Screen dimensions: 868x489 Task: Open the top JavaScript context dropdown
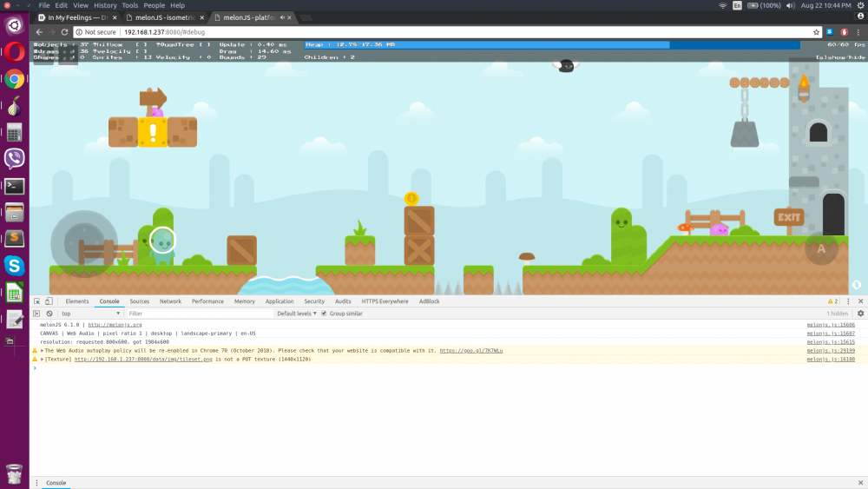click(90, 314)
